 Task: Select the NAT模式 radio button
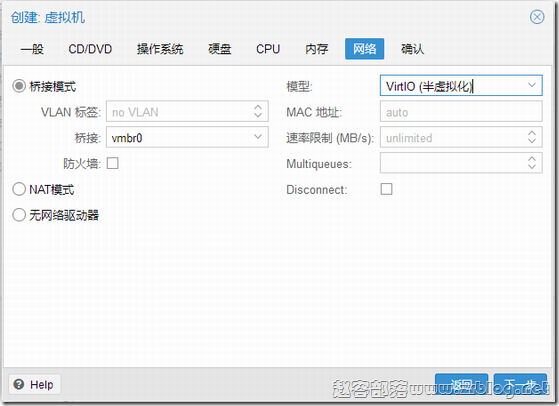pos(19,189)
